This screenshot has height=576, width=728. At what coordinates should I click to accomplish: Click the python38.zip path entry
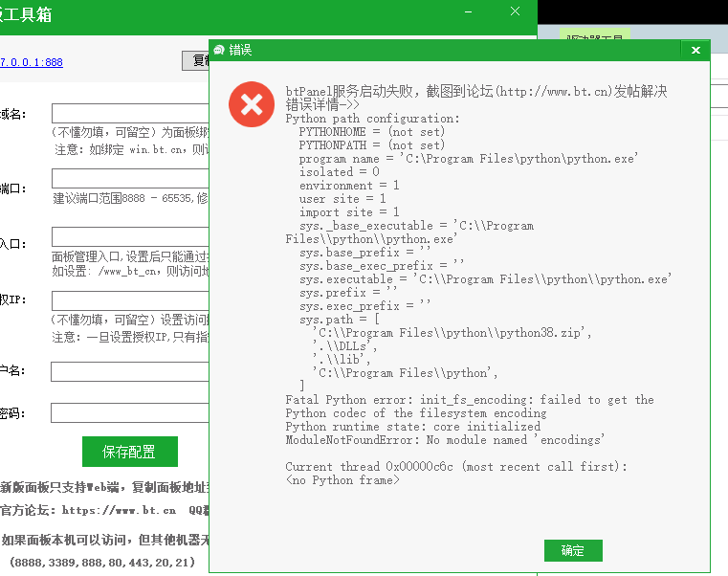tap(452, 333)
